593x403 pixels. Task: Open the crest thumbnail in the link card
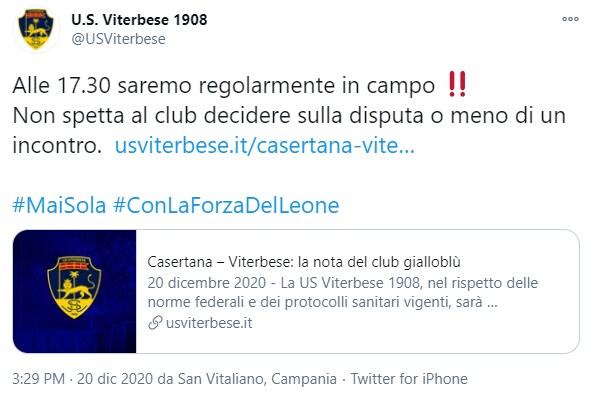[75, 291]
